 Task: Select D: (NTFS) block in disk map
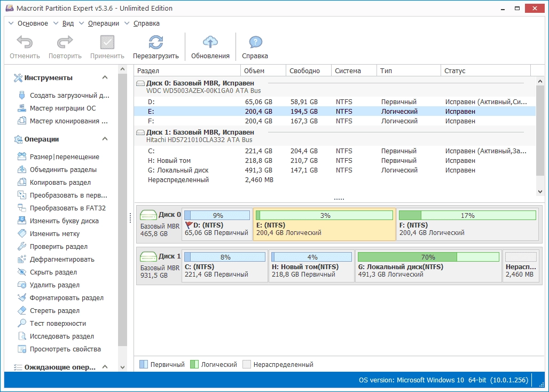pyautogui.click(x=217, y=224)
